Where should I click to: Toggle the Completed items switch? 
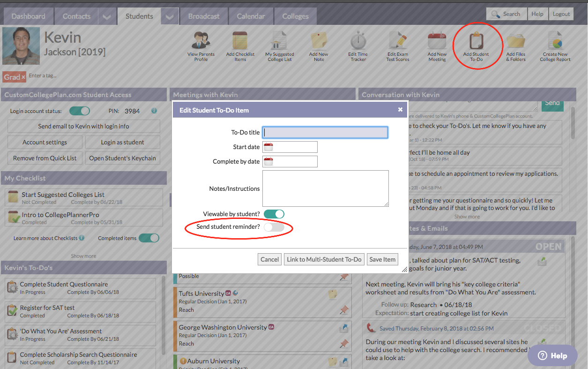149,238
